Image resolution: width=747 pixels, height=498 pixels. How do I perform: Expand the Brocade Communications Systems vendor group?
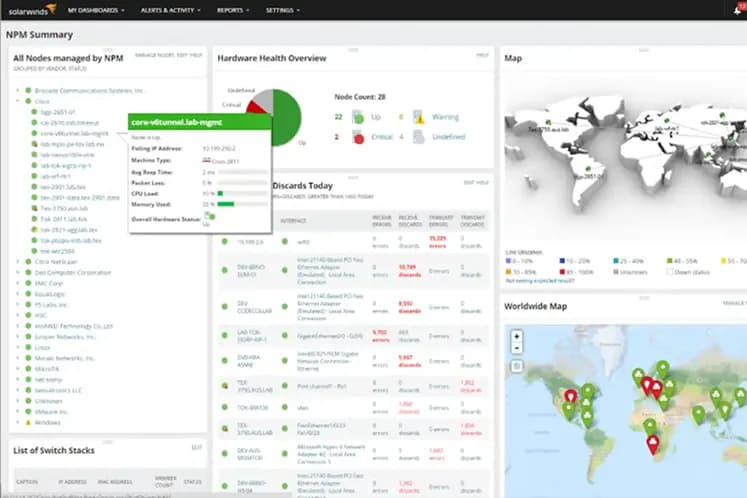tap(18, 90)
